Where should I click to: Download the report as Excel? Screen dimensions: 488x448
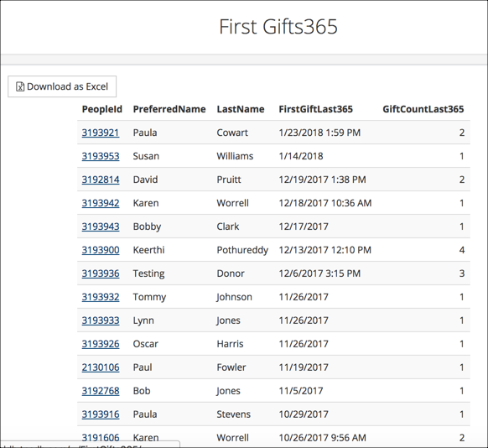tap(62, 86)
